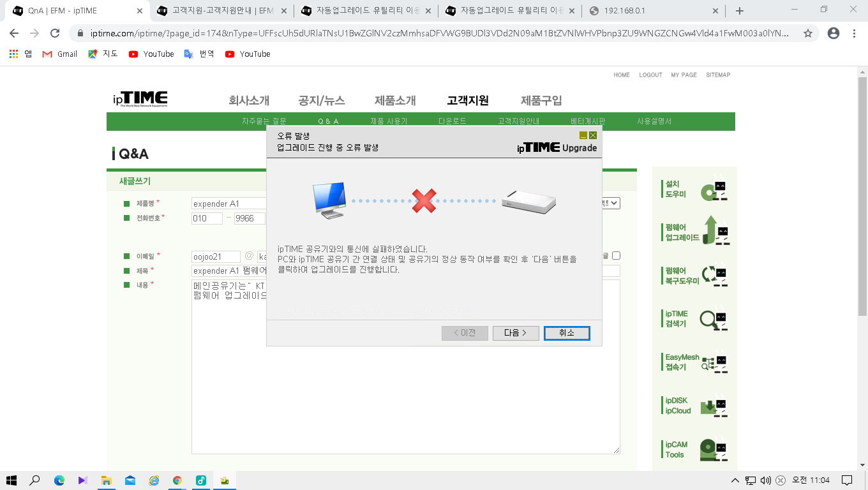Screen dimensions: 868x490
Task: Click the 내용 text area
Action: click(x=405, y=367)
